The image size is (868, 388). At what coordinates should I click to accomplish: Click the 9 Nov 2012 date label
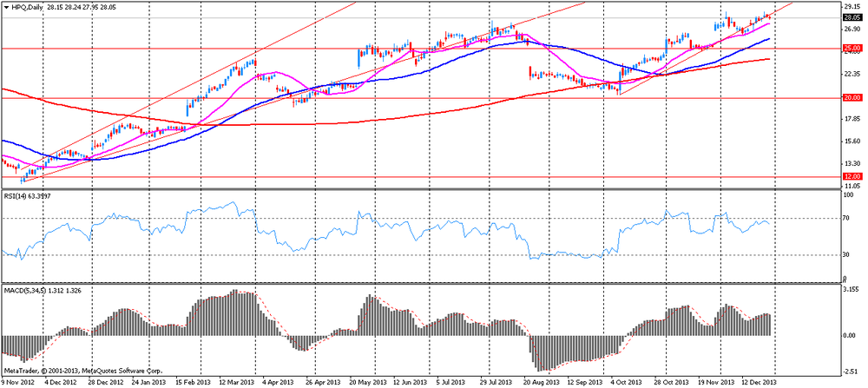(x=16, y=382)
